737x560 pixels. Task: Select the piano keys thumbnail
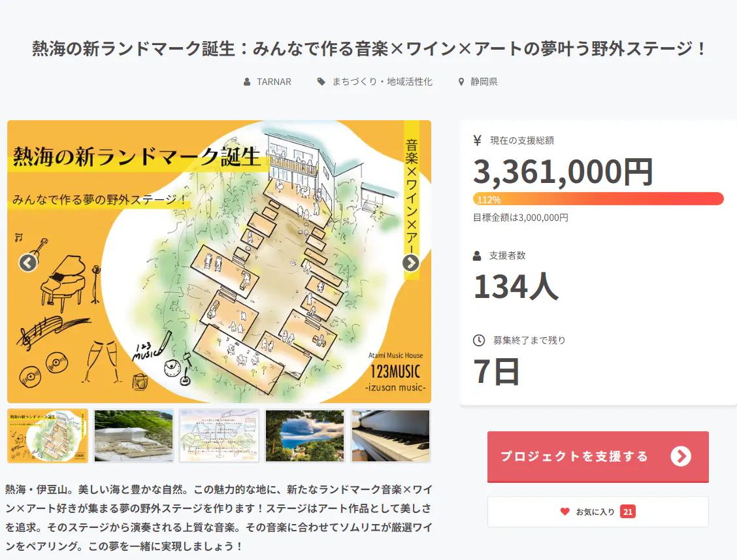click(390, 436)
